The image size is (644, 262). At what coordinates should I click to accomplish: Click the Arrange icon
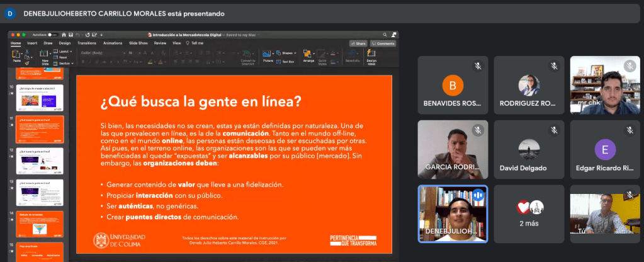point(308,55)
